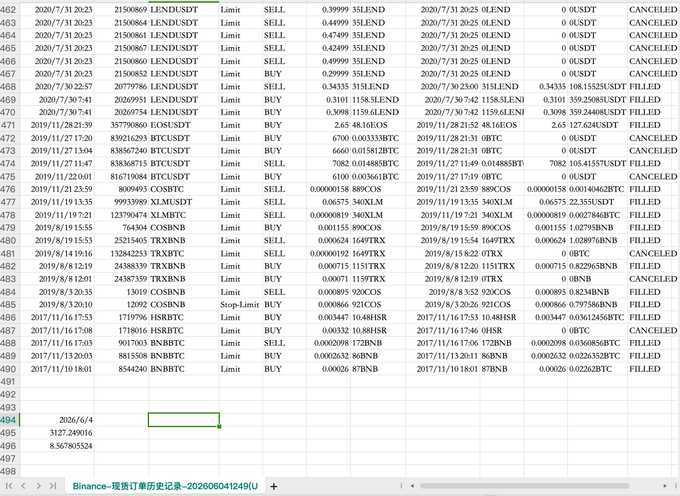Viewport: 680px width, 496px height.
Task: Click the 0.0226352BTC total cell
Action: point(597,356)
